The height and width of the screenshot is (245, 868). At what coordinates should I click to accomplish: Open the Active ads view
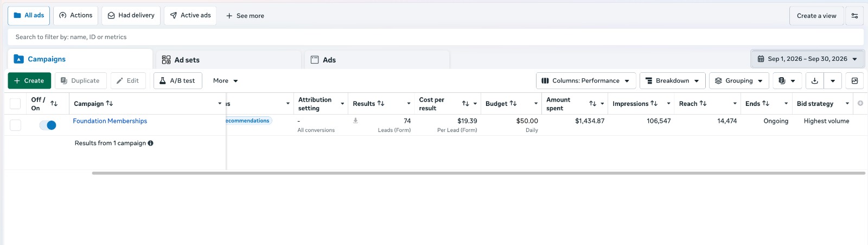coord(190,16)
